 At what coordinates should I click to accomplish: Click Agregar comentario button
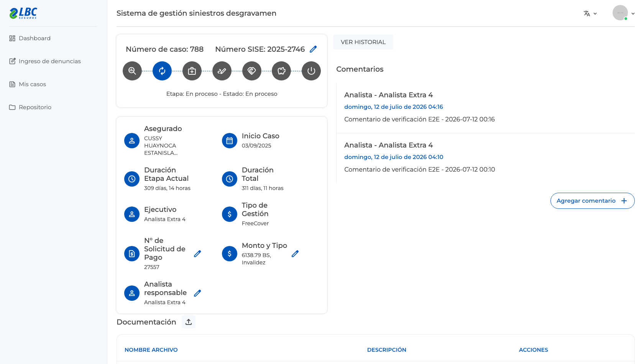click(x=592, y=201)
